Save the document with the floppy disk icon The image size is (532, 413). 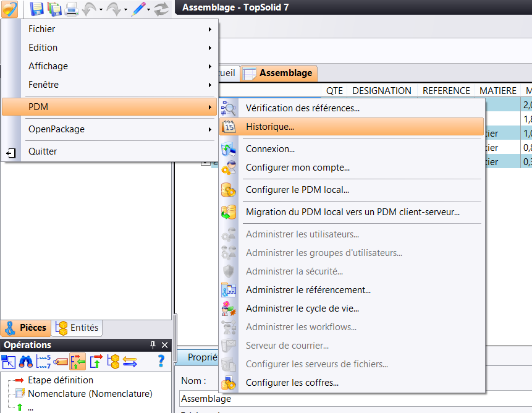tap(36, 9)
